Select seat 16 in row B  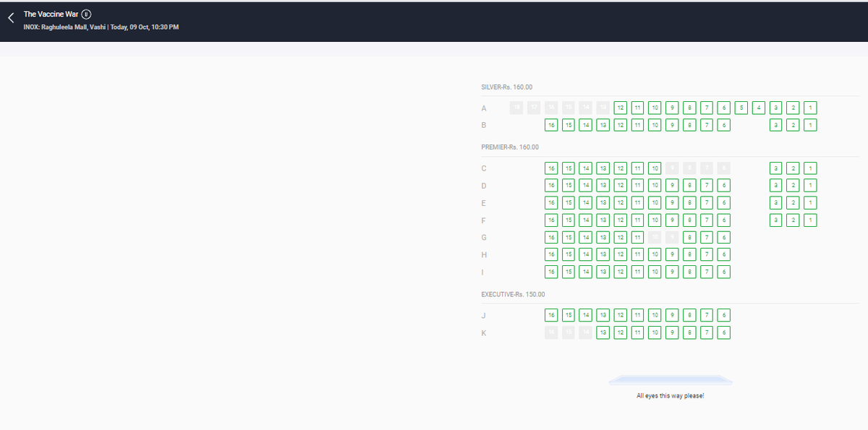click(x=551, y=125)
